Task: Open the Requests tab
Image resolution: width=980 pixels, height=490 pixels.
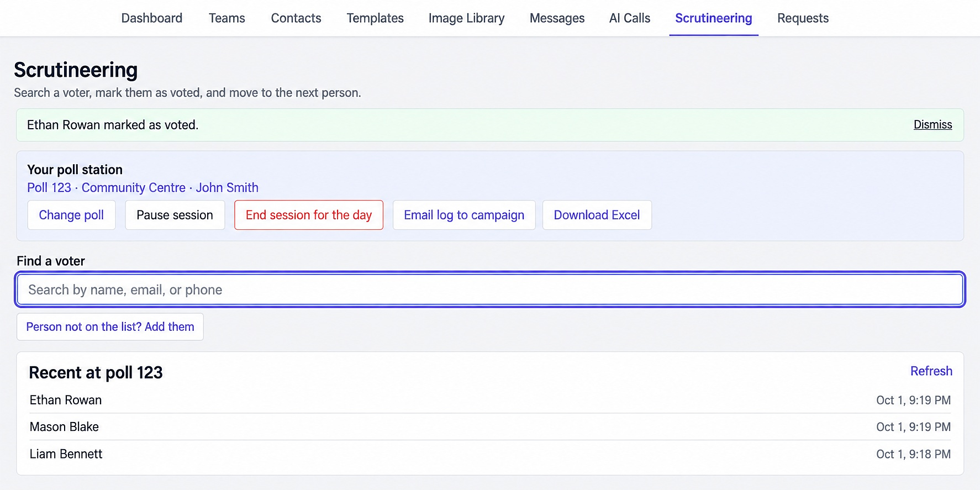Action: tap(803, 18)
